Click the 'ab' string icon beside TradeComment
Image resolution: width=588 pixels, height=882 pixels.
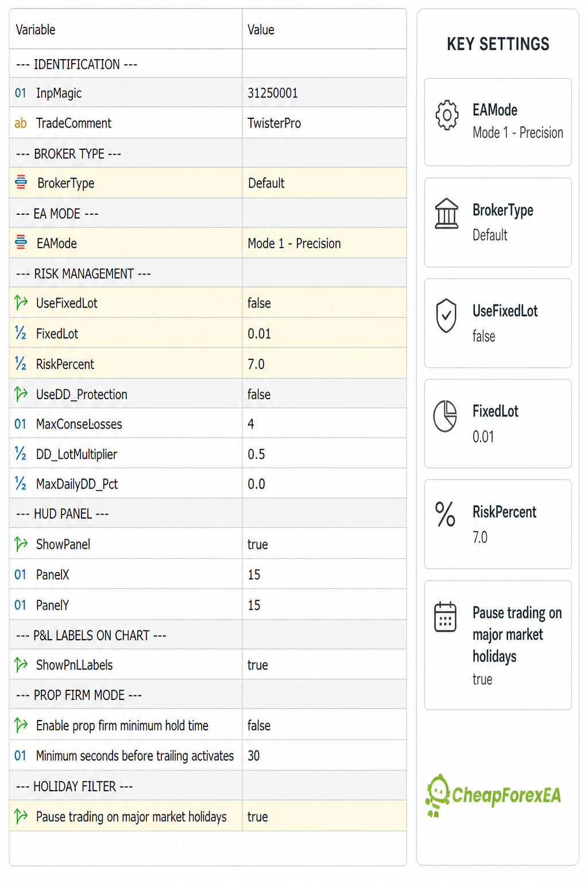coord(21,123)
